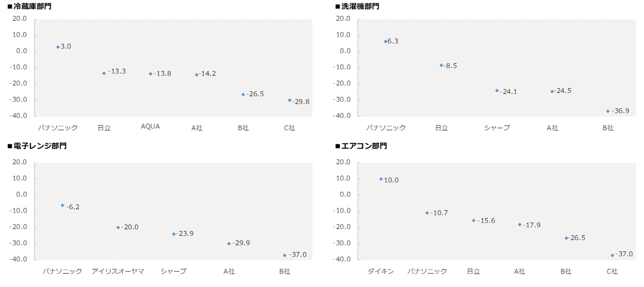
Task: Click the AQUA axis label
Action: pyautogui.click(x=150, y=127)
